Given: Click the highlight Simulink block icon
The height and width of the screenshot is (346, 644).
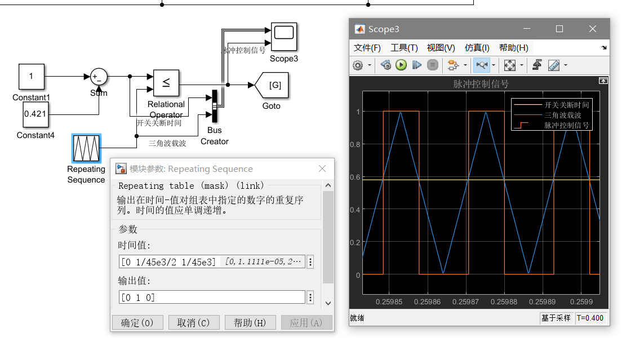Looking at the screenshot, I should tap(453, 65).
